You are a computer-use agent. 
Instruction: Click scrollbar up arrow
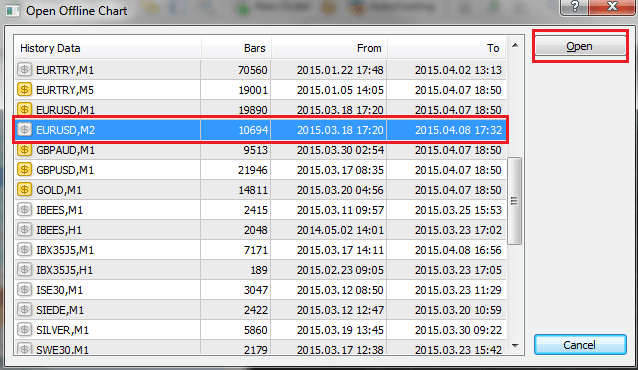tap(515, 45)
